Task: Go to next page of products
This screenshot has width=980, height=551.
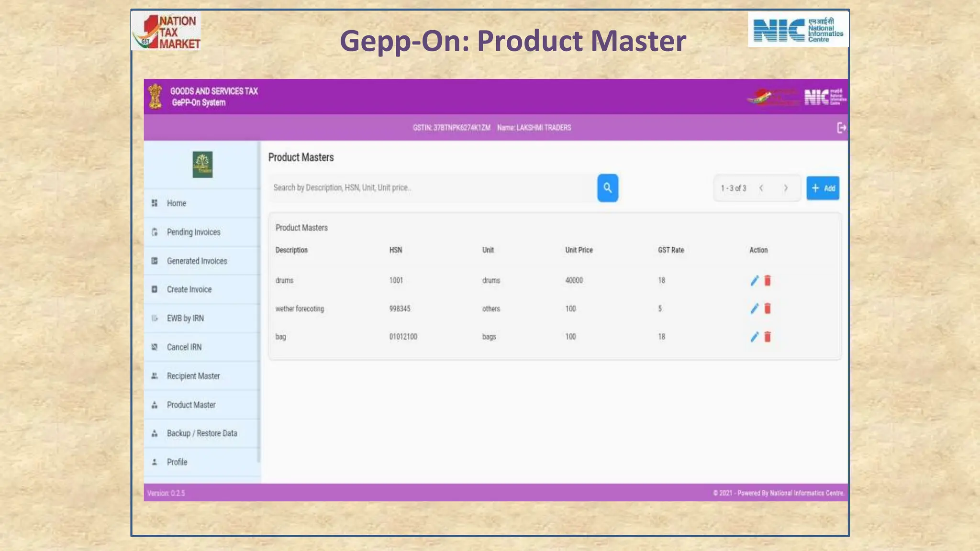Action: [786, 188]
